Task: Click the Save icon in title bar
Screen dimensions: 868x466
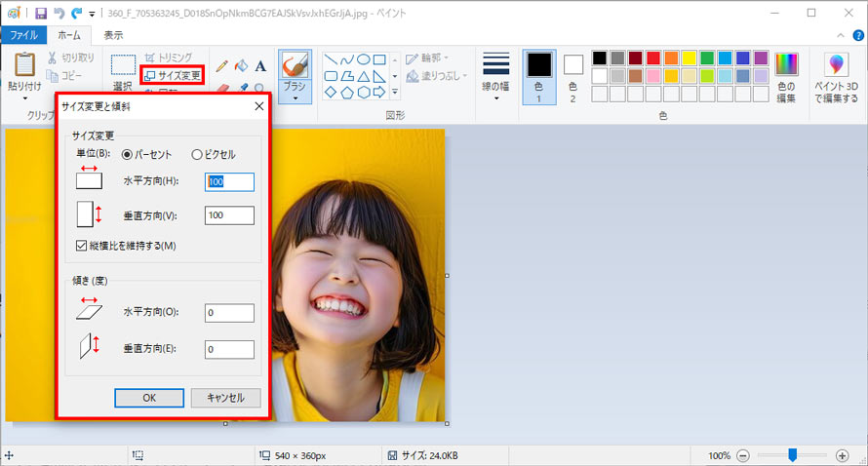Action: point(41,13)
